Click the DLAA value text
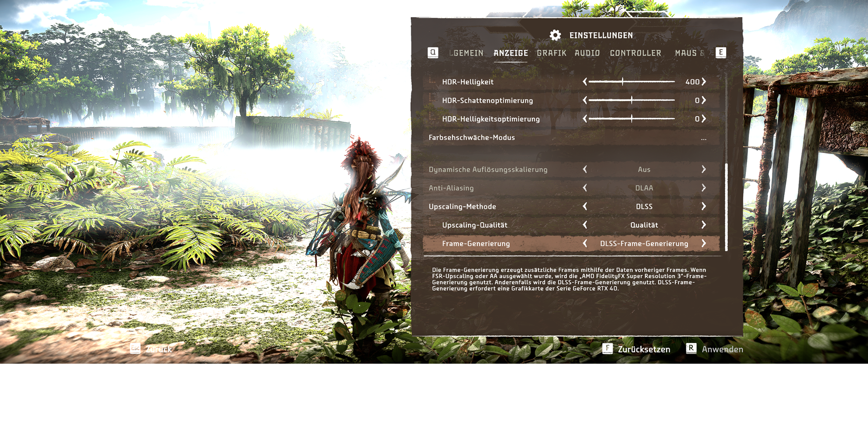Screen dimensions: 868x442 (x=644, y=188)
